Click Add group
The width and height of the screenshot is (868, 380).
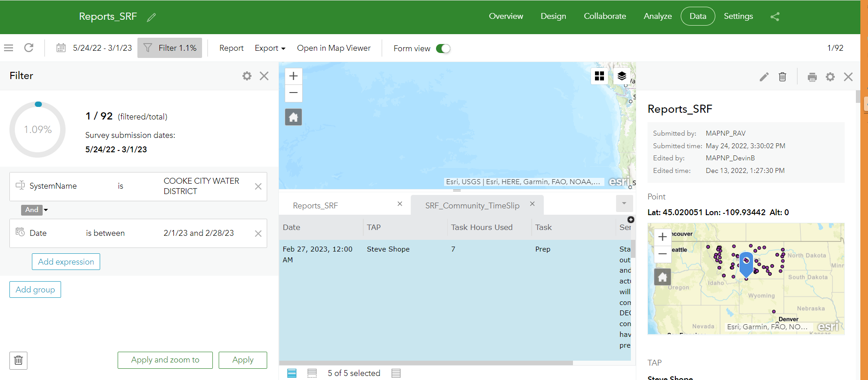pyautogui.click(x=35, y=290)
